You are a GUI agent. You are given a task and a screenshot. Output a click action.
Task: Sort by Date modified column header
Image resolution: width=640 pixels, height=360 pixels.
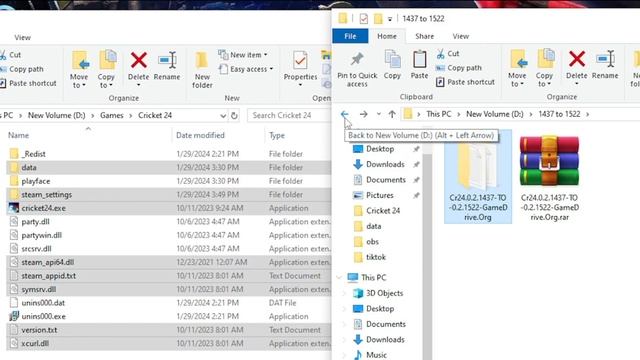click(200, 136)
